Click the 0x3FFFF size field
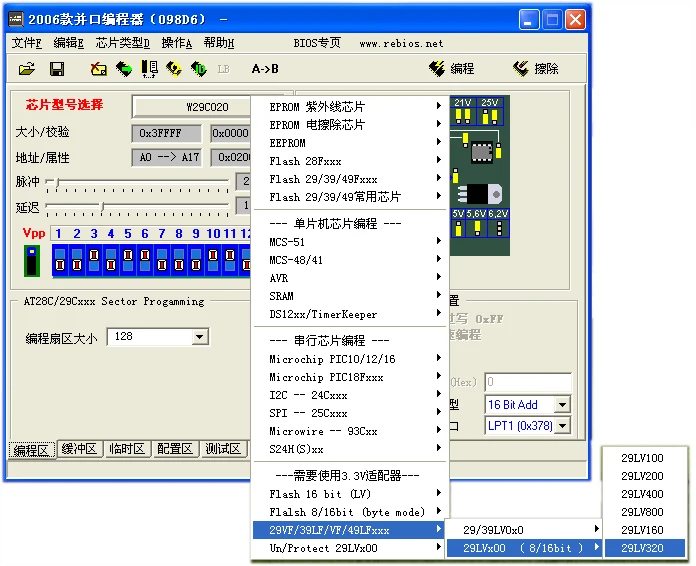 pyautogui.click(x=166, y=133)
